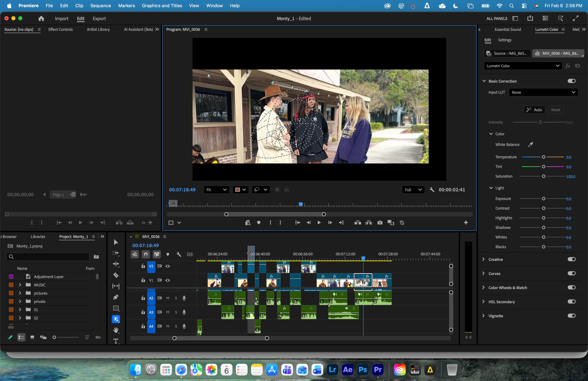The height and width of the screenshot is (381, 588).
Task: Expand the Creative section
Action: tap(484, 259)
